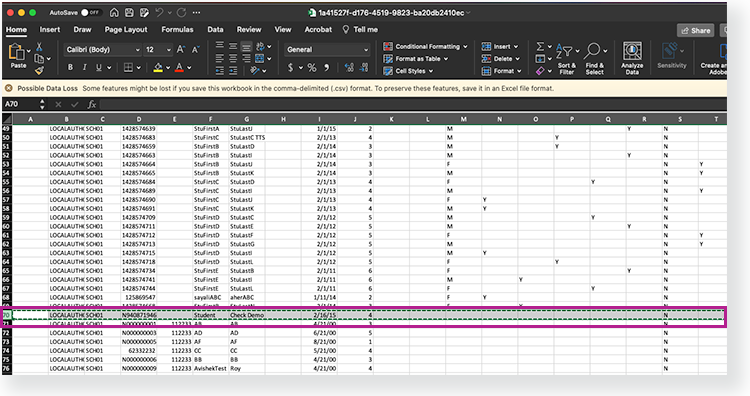The height and width of the screenshot is (396, 750).
Task: Open the Find & Select menu
Action: pyautogui.click(x=595, y=58)
